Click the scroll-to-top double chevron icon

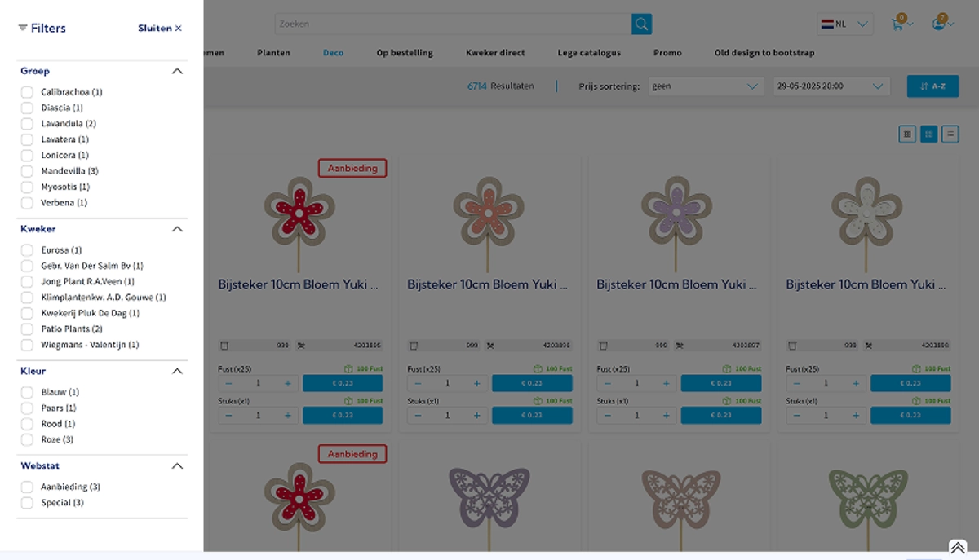coord(958,547)
